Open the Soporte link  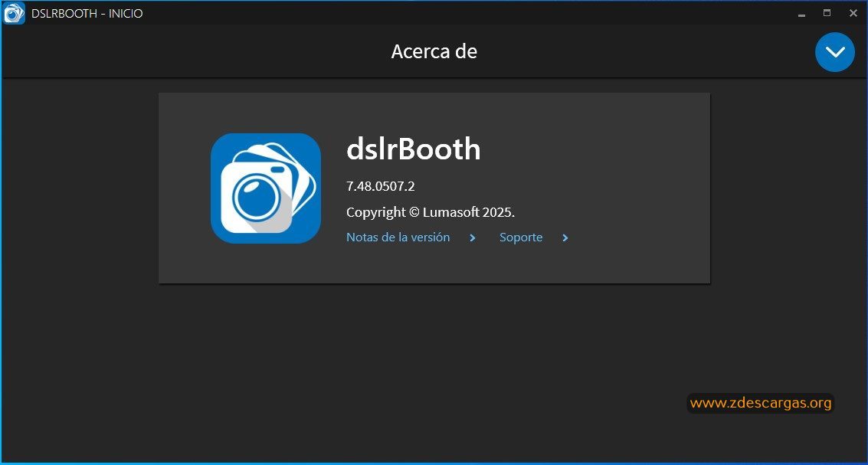click(x=521, y=237)
